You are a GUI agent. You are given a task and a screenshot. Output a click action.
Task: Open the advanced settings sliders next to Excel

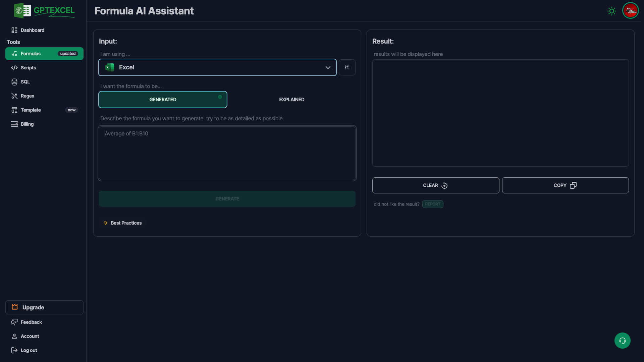pos(347,67)
